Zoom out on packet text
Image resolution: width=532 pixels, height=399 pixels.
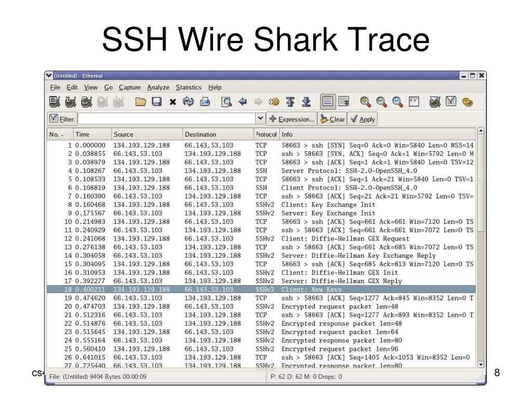pyautogui.click(x=382, y=102)
